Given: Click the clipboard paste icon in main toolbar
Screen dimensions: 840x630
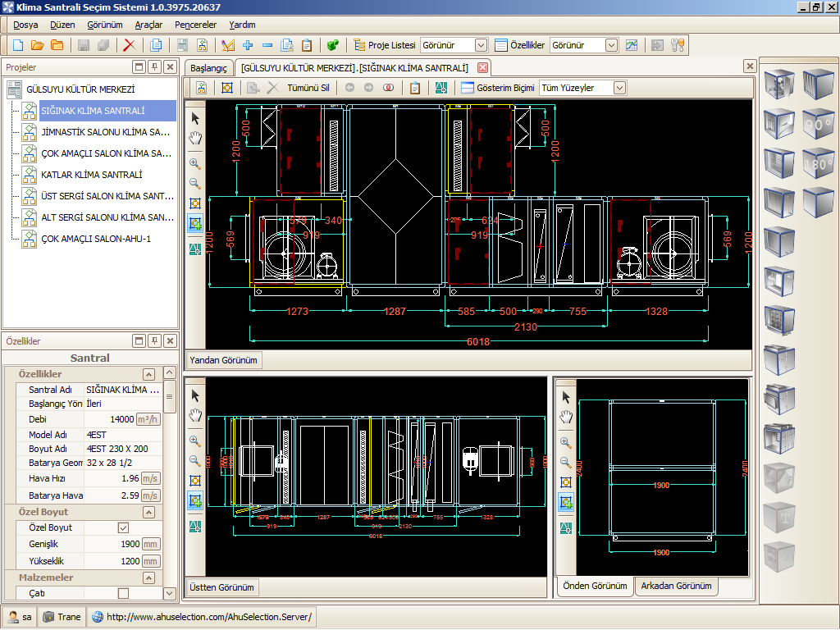Looking at the screenshot, I should pyautogui.click(x=307, y=46).
